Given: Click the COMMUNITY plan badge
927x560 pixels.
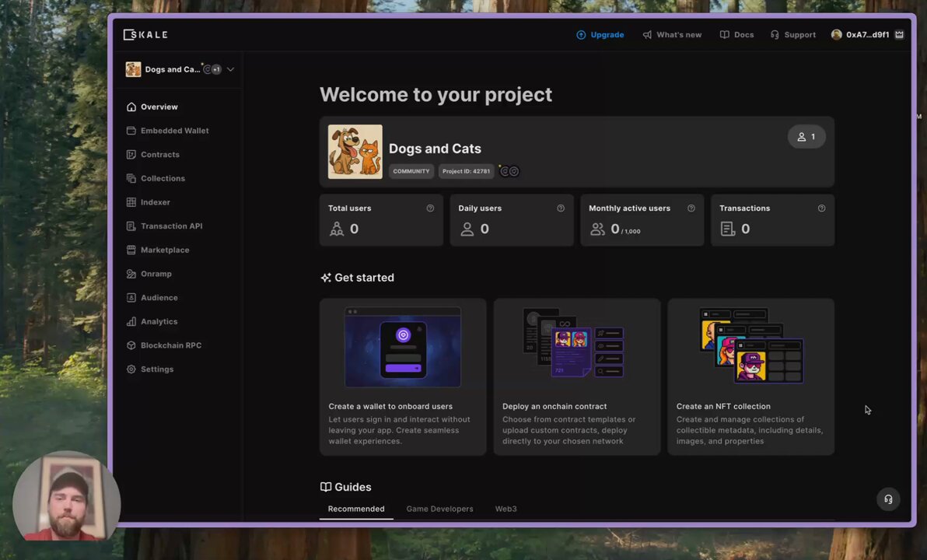Looking at the screenshot, I should tap(411, 171).
